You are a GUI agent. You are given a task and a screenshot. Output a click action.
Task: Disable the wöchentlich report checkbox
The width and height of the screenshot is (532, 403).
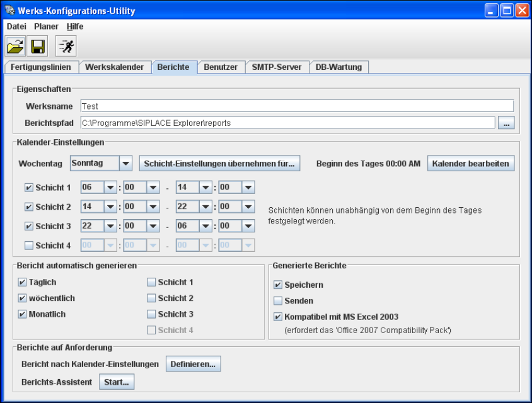[x=22, y=298]
